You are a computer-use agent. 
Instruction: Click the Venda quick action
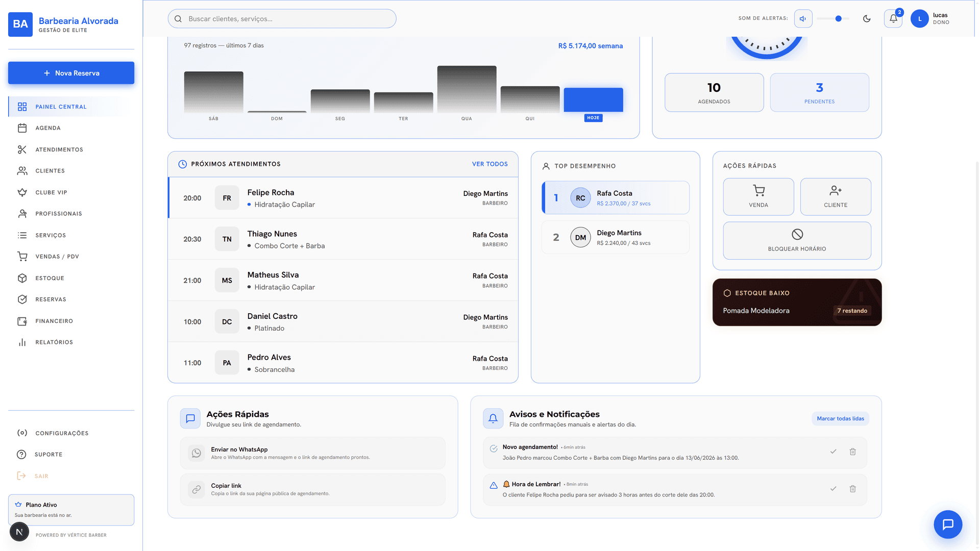[758, 197]
